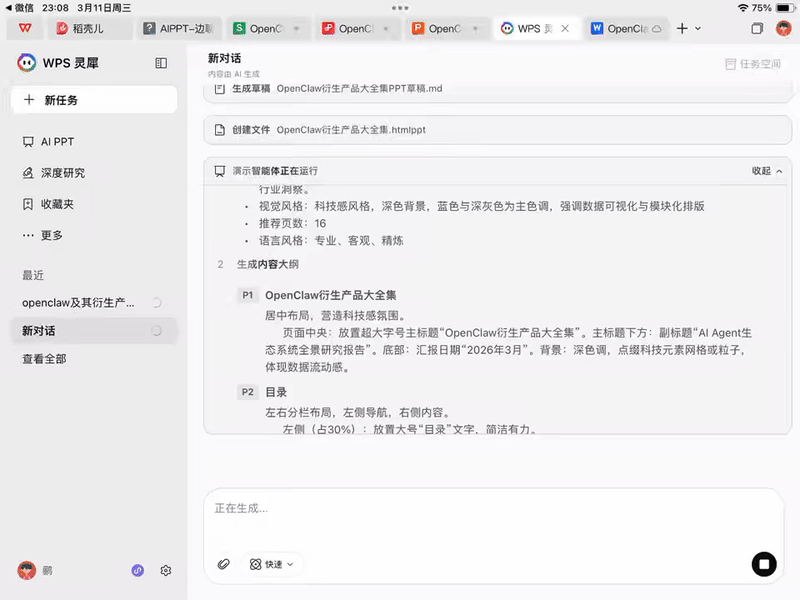Viewport: 800px width, 600px height.
Task: Click the 目录 slide title
Action: pyautogui.click(x=276, y=392)
